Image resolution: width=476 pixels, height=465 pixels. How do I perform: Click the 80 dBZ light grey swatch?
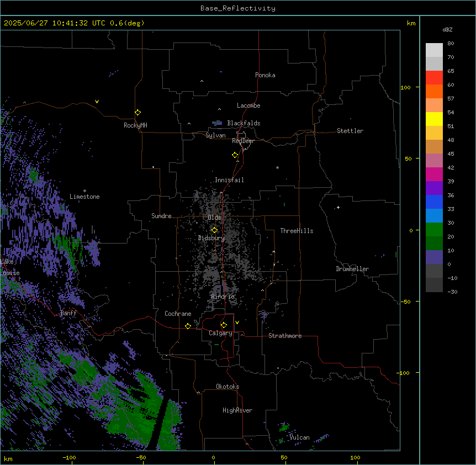(434, 50)
